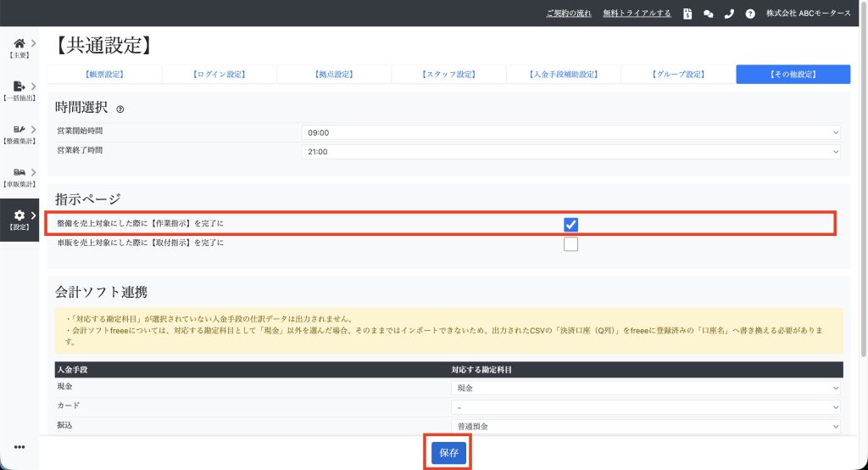
Task: Open the 営業終了時間 dropdown
Action: pos(570,152)
